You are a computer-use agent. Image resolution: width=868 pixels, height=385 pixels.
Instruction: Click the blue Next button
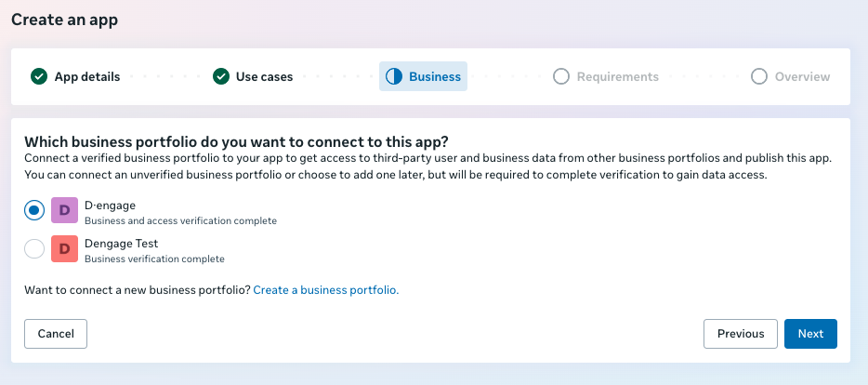(810, 334)
